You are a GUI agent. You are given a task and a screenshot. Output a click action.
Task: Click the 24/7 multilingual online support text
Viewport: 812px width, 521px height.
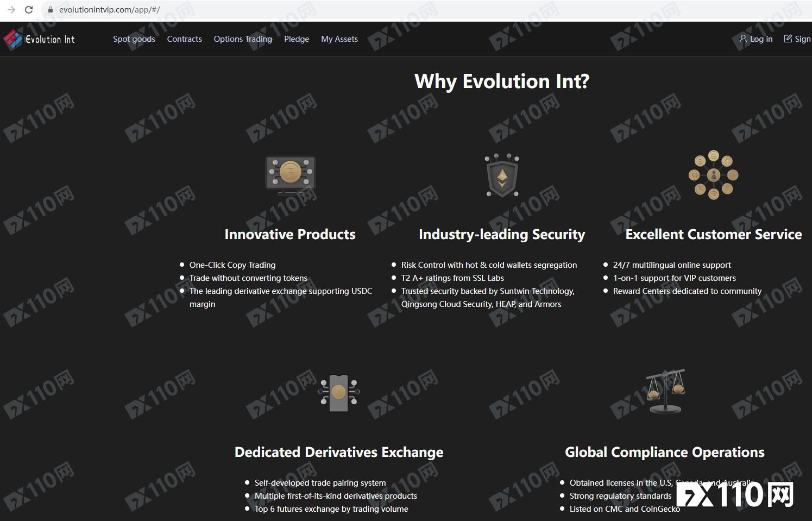point(672,265)
